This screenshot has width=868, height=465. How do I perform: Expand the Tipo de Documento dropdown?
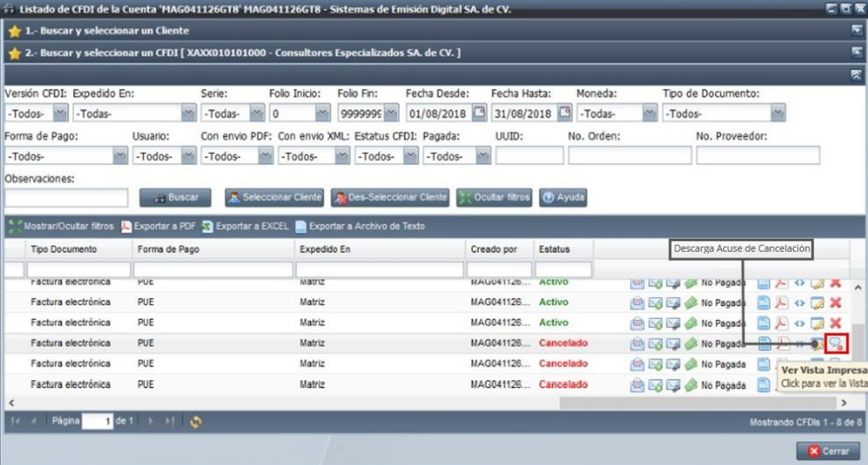pos(776,113)
